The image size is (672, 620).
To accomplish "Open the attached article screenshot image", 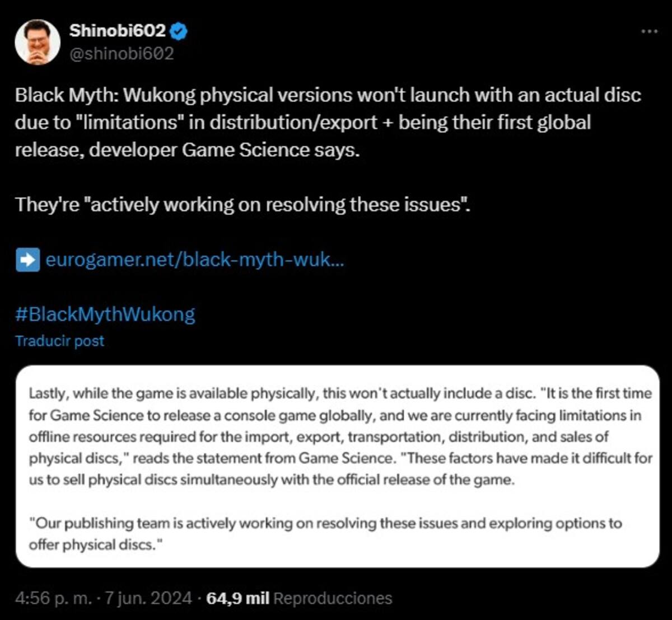I will pyautogui.click(x=337, y=467).
